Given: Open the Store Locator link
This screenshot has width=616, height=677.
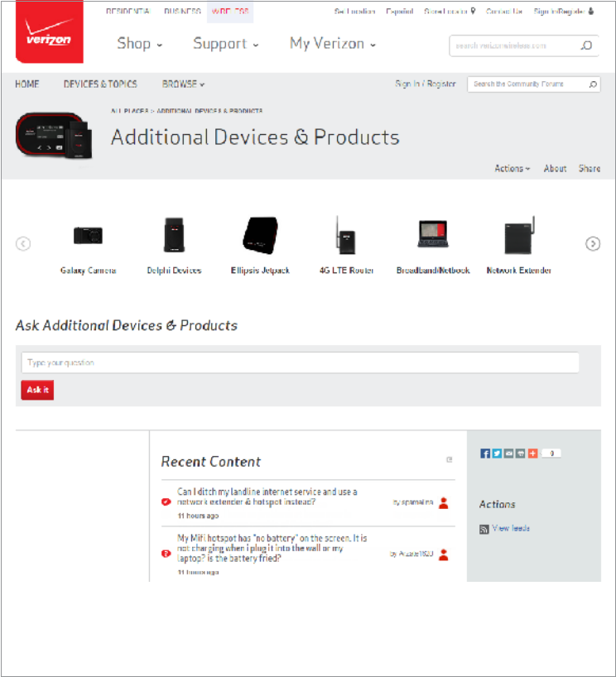Looking at the screenshot, I should tap(445, 12).
